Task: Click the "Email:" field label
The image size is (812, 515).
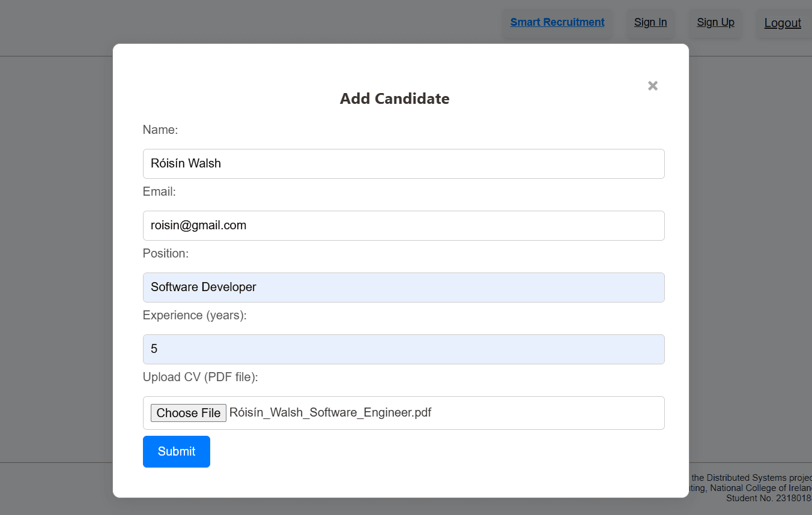Action: tap(159, 191)
